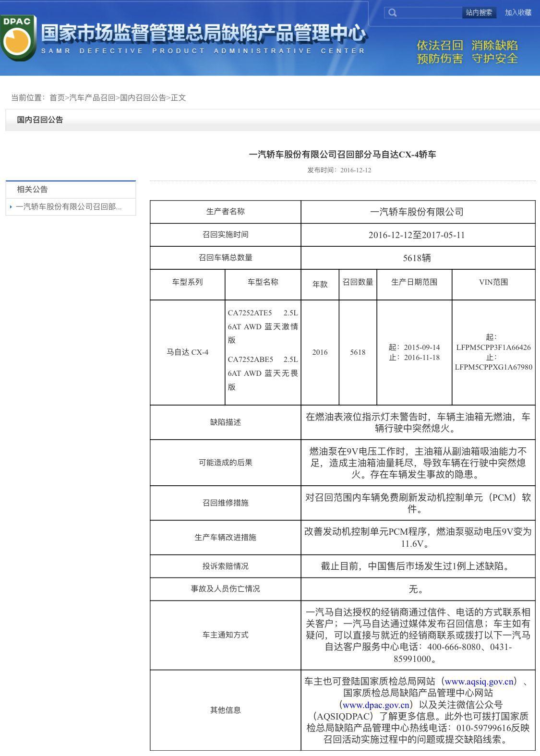This screenshot has width=540, height=756.
Task: Click the article title about 马自达CX-4轿车
Action: [342, 155]
